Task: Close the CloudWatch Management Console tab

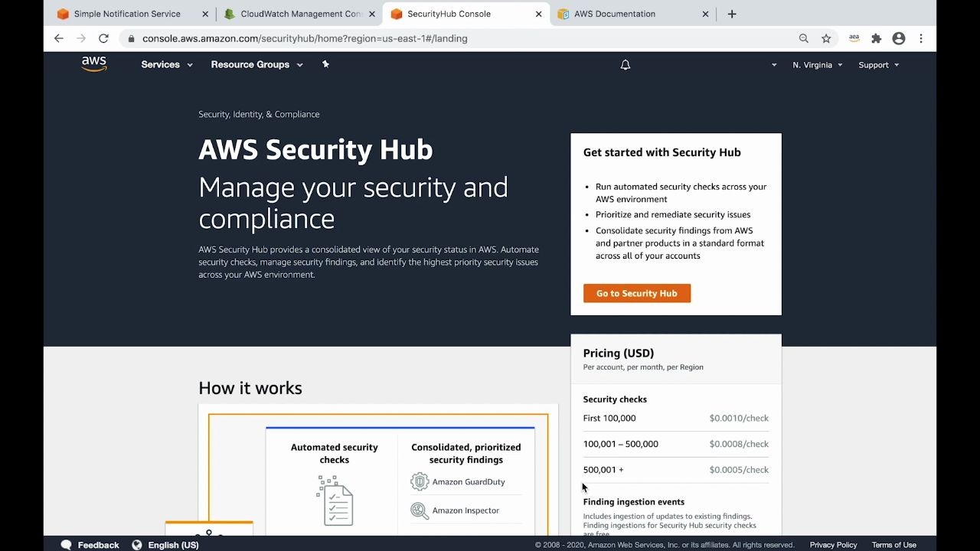Action: 372,14
